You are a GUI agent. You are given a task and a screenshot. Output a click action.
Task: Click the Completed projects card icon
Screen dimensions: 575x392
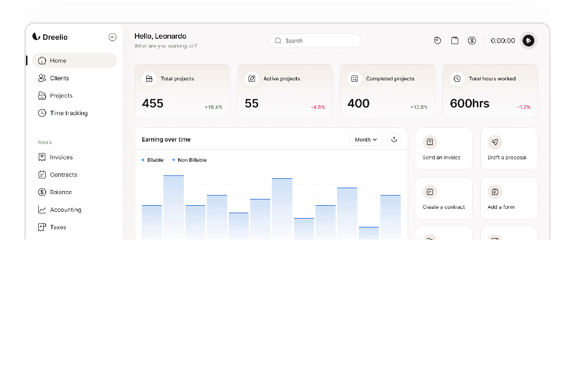(x=354, y=79)
